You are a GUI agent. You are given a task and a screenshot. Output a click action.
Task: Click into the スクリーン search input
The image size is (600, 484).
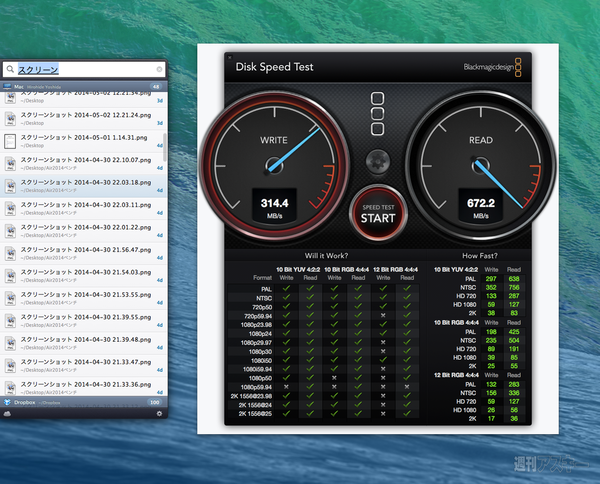point(90,69)
